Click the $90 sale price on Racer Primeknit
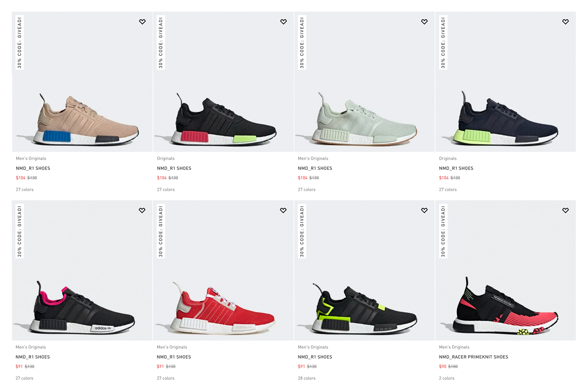Viewport: 588px width, 389px height. click(443, 366)
